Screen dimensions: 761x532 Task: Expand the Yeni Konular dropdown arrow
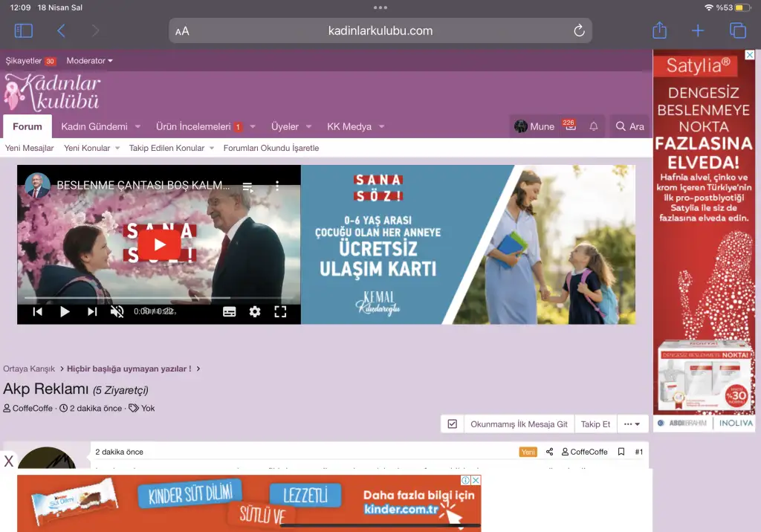[117, 148]
